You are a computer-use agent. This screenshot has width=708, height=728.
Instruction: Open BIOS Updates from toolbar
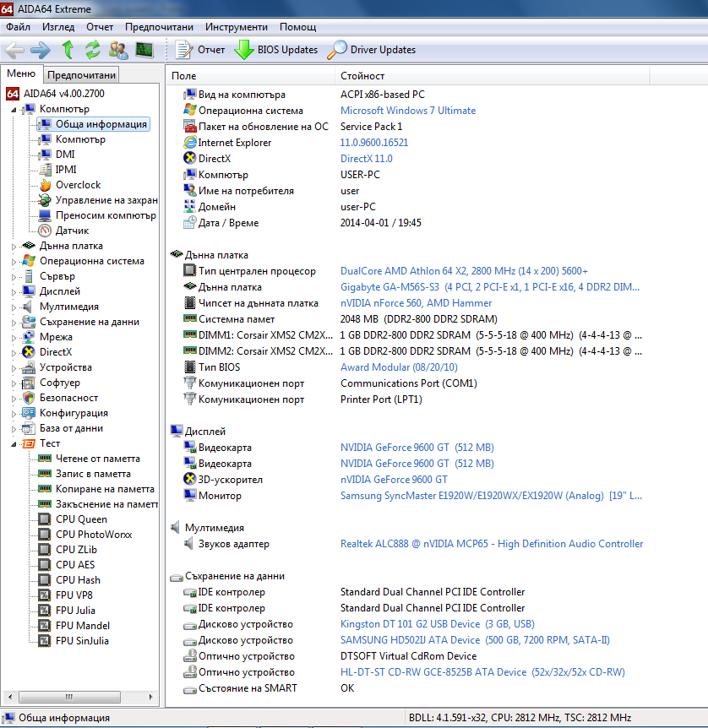[276, 50]
